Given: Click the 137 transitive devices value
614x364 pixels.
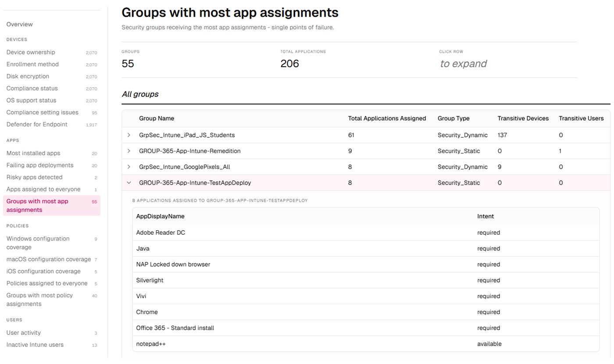Looking at the screenshot, I should [x=502, y=135].
